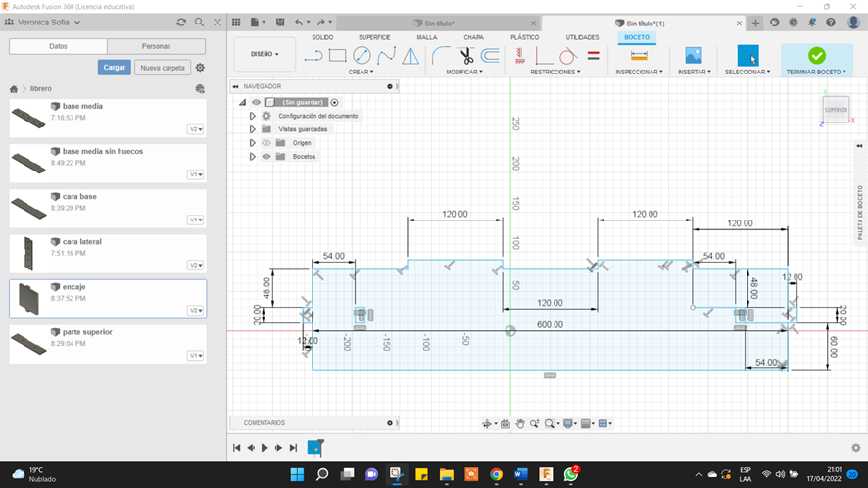868x488 pixels.
Task: Open the Help question mark
Action: click(x=831, y=23)
